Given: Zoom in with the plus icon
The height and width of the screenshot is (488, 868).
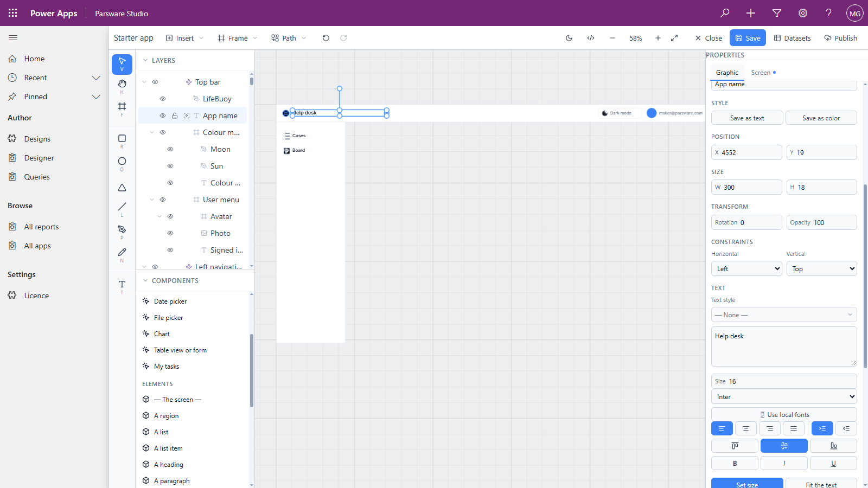Looking at the screenshot, I should [x=658, y=38].
